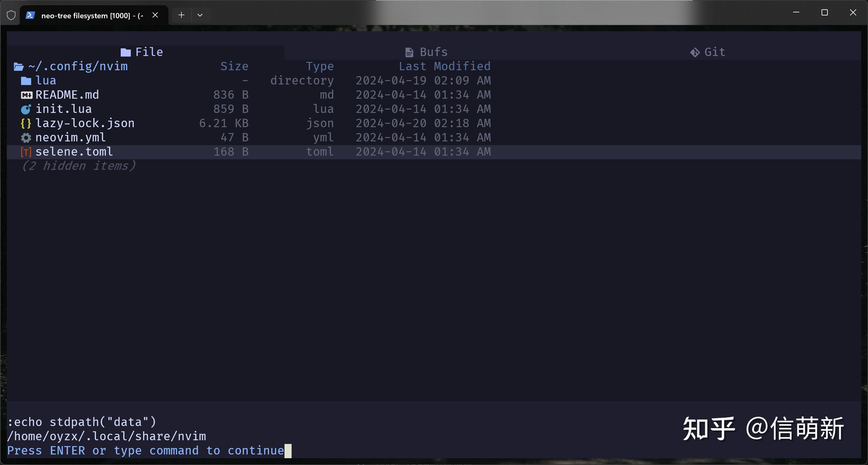Click the markdown icon beside README.md

click(x=26, y=95)
